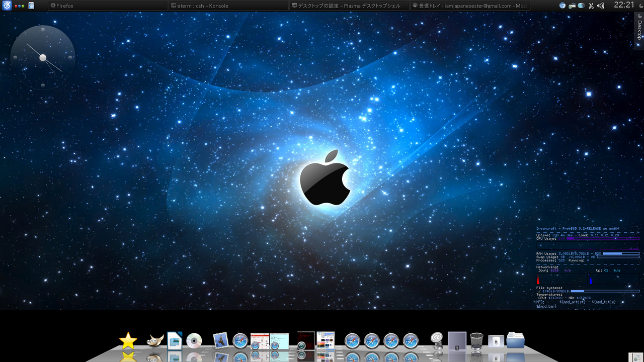The image size is (644, 362).
Task: Click "Dreamcraft - FreeBSD 9.2-RELEASE" text
Action: tap(569, 228)
